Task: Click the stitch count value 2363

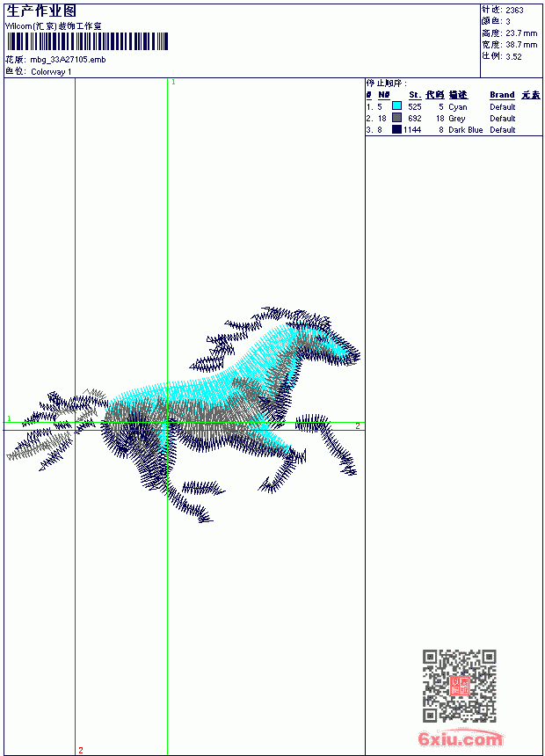Action: 514,11
